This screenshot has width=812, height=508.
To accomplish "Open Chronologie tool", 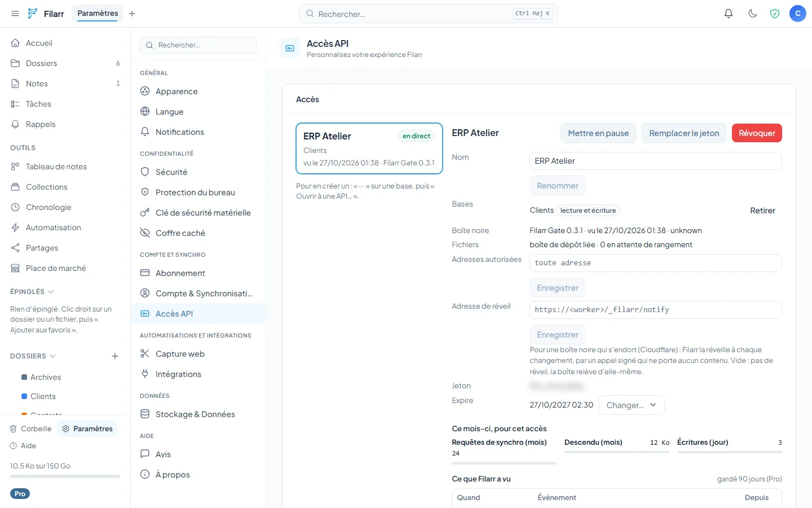I will [65, 207].
